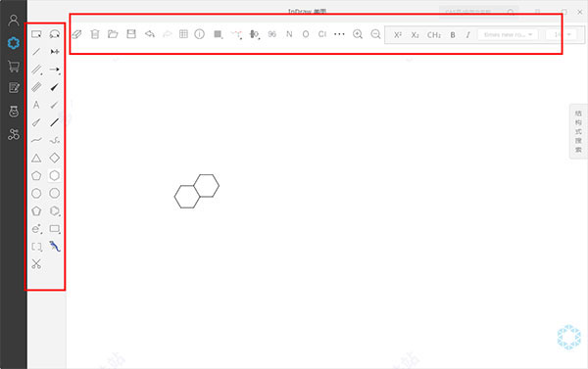Viewport: 588px width, 369px height.
Task: Open the Times New Roman font dropdown
Action: pos(508,34)
